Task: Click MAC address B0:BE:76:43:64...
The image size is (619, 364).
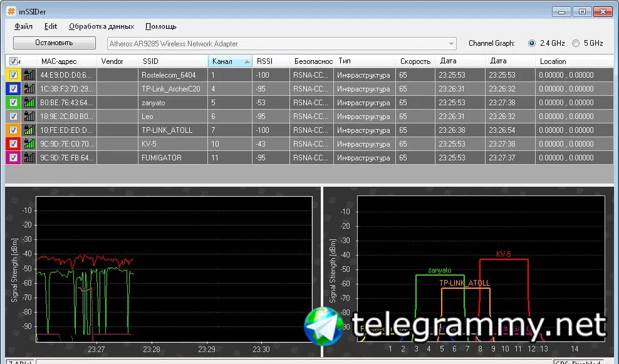Action: (x=66, y=103)
